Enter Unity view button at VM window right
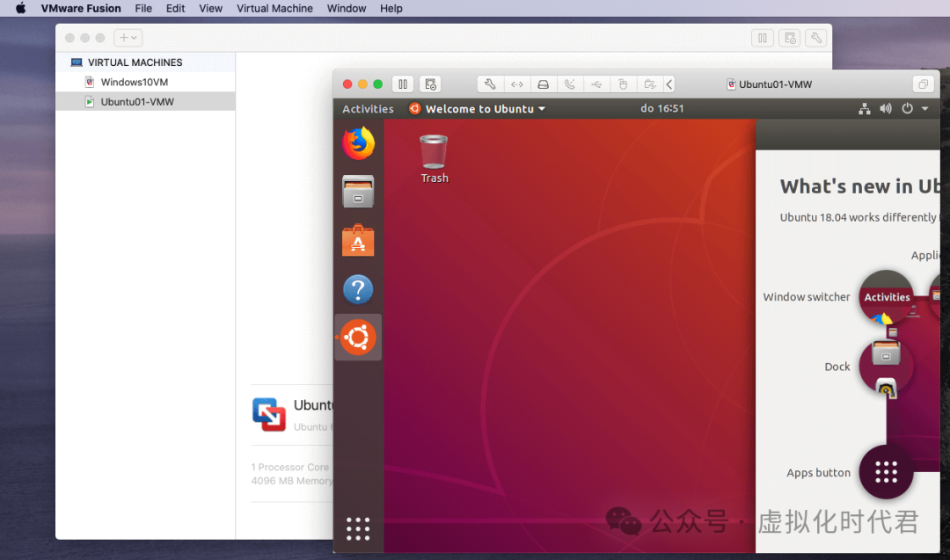 point(923,84)
